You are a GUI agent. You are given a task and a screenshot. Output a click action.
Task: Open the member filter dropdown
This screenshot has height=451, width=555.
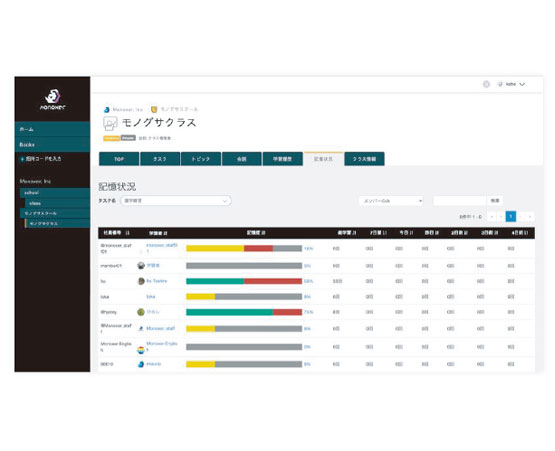click(x=391, y=201)
